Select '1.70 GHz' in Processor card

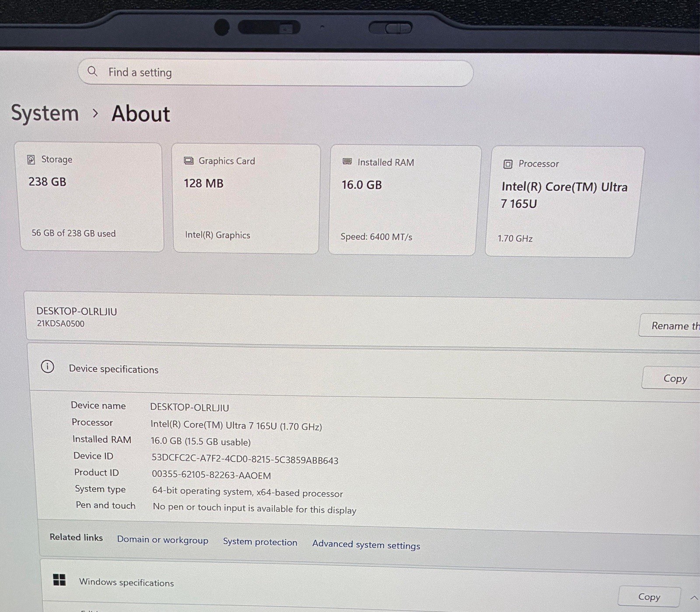pyautogui.click(x=515, y=238)
